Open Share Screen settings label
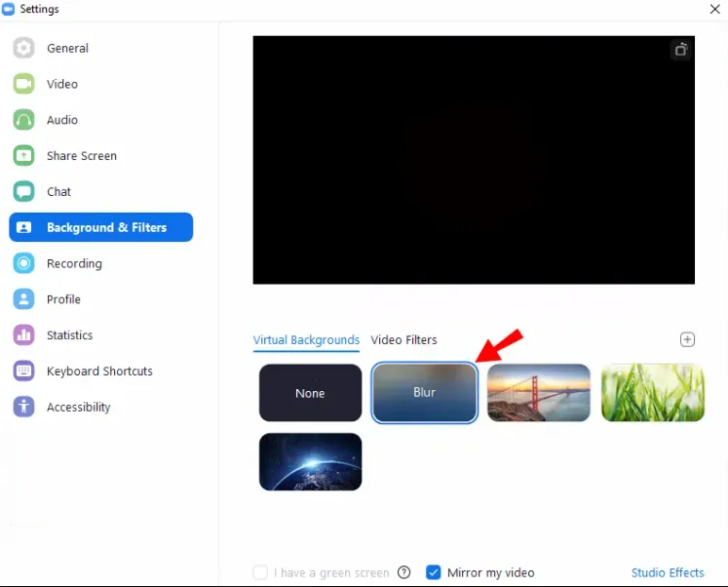 tap(82, 156)
